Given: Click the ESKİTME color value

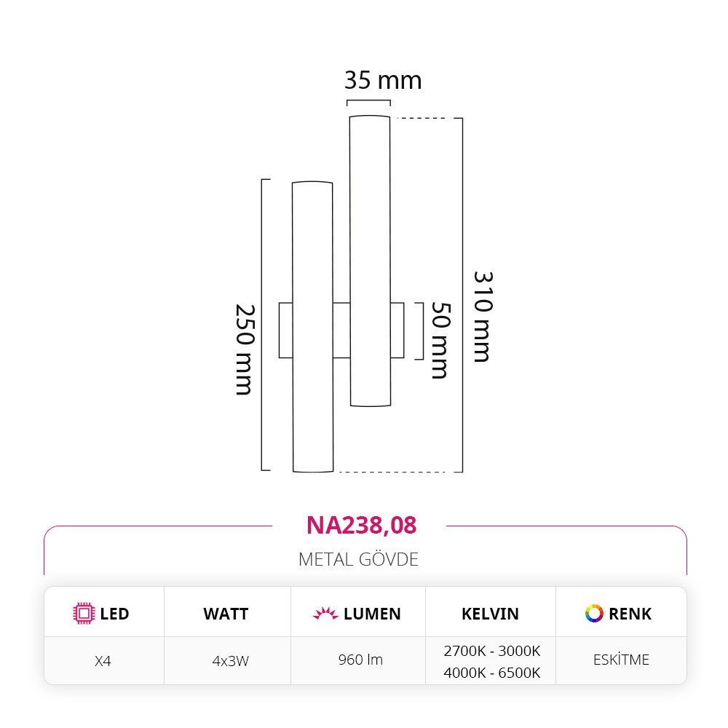Looking at the screenshot, I should click(621, 660).
